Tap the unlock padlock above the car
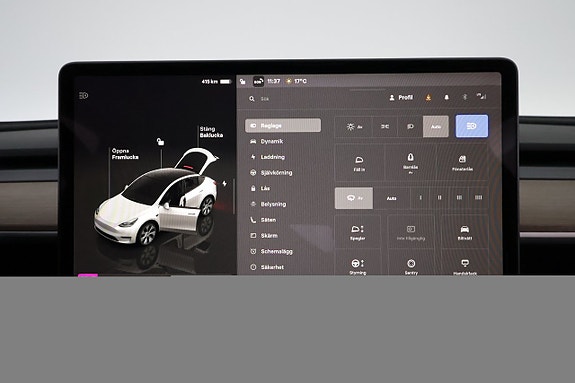The width and height of the screenshot is (575, 383). [160, 142]
